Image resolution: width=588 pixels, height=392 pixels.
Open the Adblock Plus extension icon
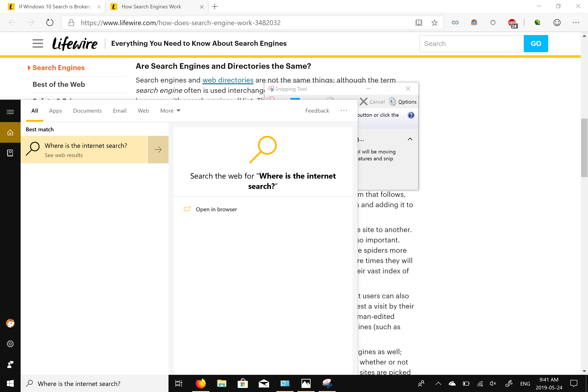pos(512,23)
